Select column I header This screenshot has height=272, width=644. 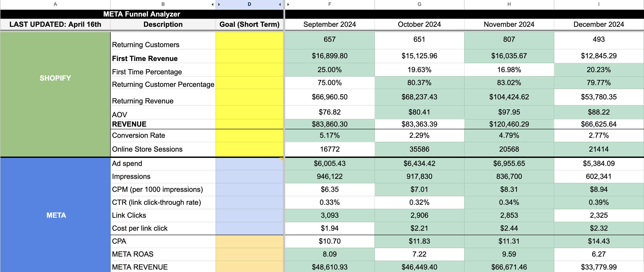(x=598, y=4)
